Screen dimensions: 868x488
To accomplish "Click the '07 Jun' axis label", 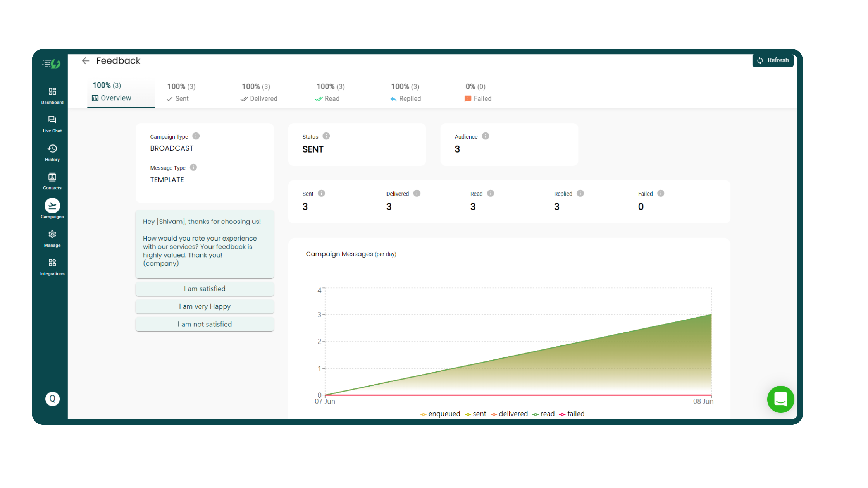I will [x=325, y=401].
